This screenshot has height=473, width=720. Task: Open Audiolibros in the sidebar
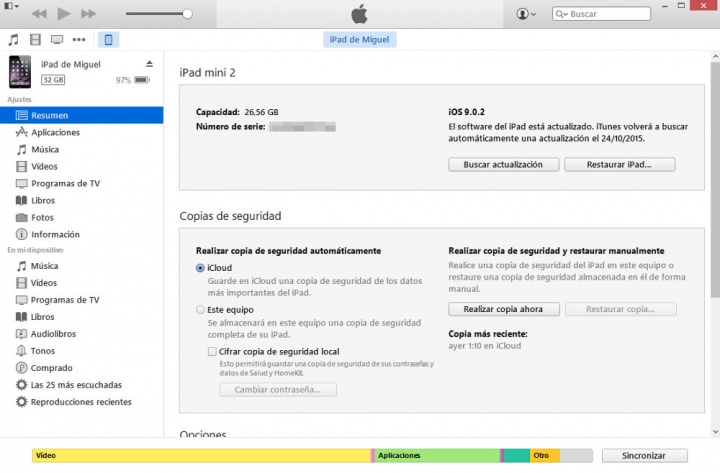point(82,334)
